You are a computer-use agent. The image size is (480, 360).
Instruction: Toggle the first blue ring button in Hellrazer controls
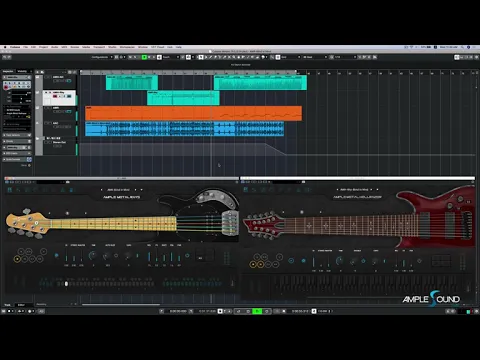291,260
